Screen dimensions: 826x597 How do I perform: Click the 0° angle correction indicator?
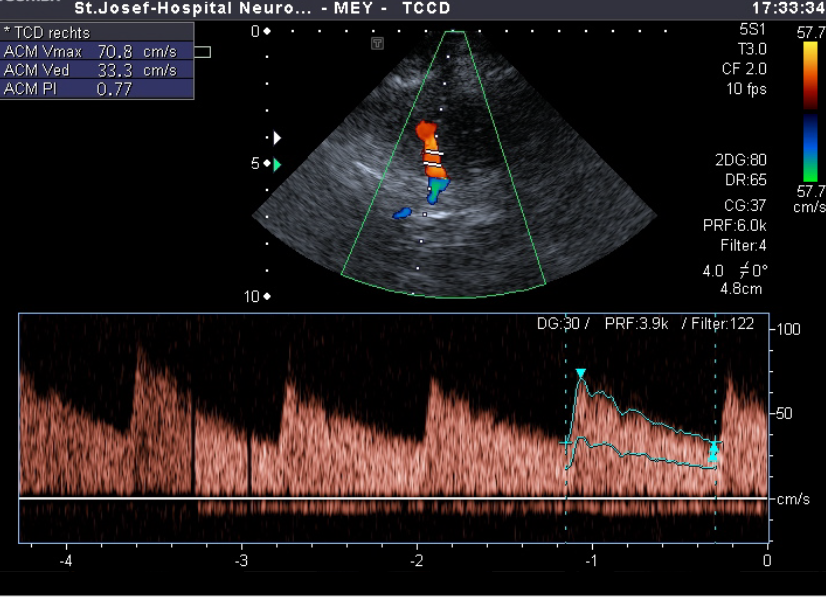click(753, 271)
